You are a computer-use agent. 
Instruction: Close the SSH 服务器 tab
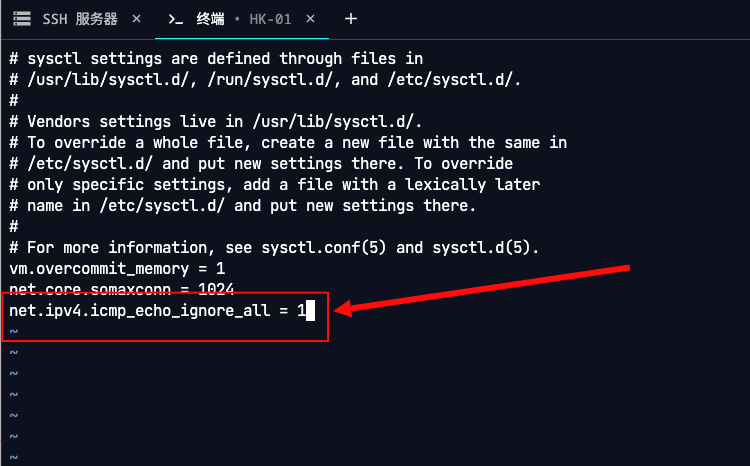(136, 19)
